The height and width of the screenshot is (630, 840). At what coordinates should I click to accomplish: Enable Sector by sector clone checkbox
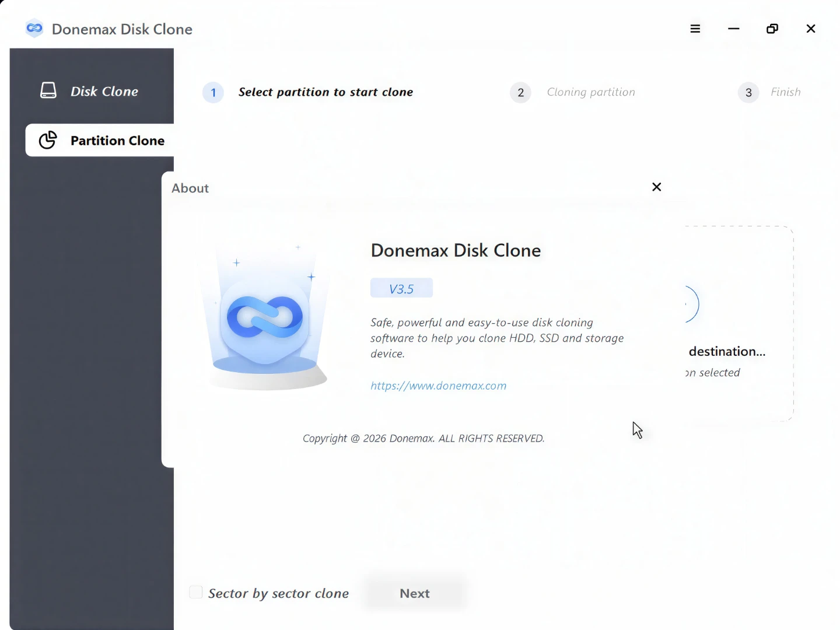pyautogui.click(x=196, y=593)
